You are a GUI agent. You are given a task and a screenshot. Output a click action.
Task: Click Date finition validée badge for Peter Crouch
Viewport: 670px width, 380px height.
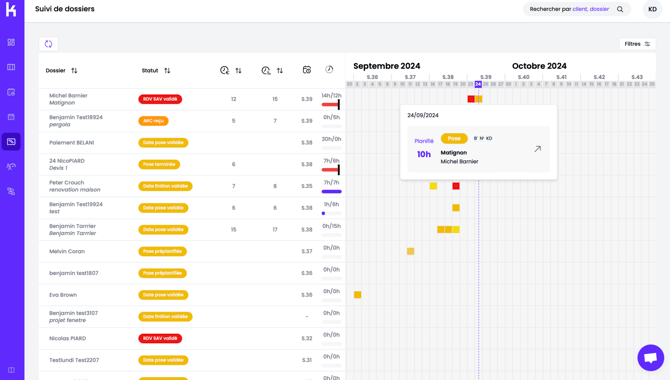(x=165, y=186)
